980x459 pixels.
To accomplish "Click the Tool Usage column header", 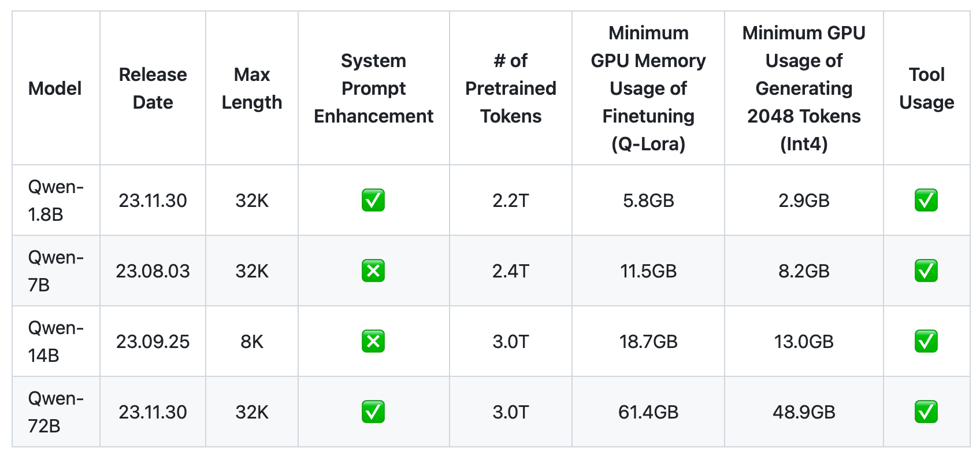I will coord(927,88).
